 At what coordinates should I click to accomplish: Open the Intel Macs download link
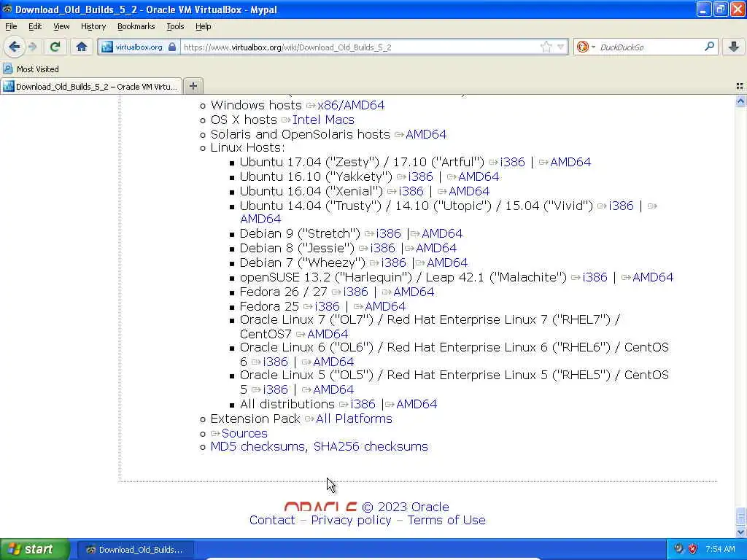coord(323,120)
